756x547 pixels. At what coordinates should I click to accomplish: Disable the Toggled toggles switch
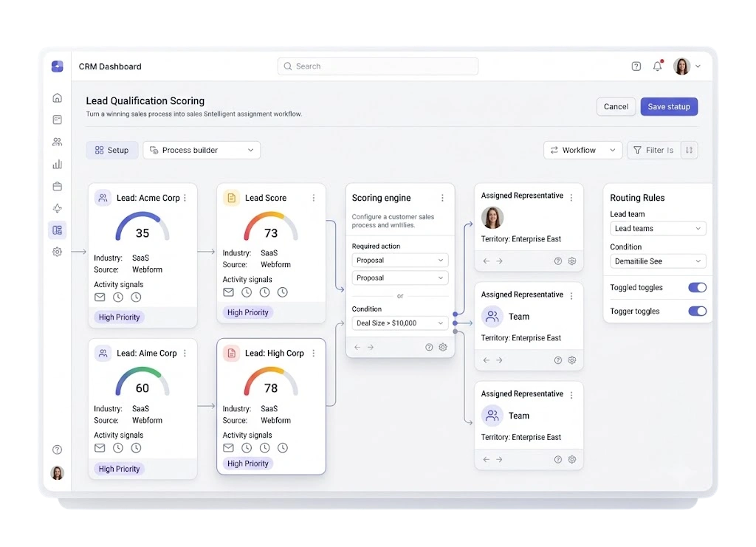tap(697, 288)
